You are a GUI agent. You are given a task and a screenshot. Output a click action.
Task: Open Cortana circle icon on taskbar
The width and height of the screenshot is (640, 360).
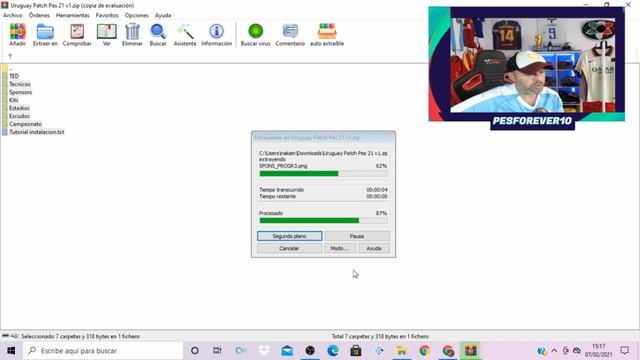click(195, 351)
